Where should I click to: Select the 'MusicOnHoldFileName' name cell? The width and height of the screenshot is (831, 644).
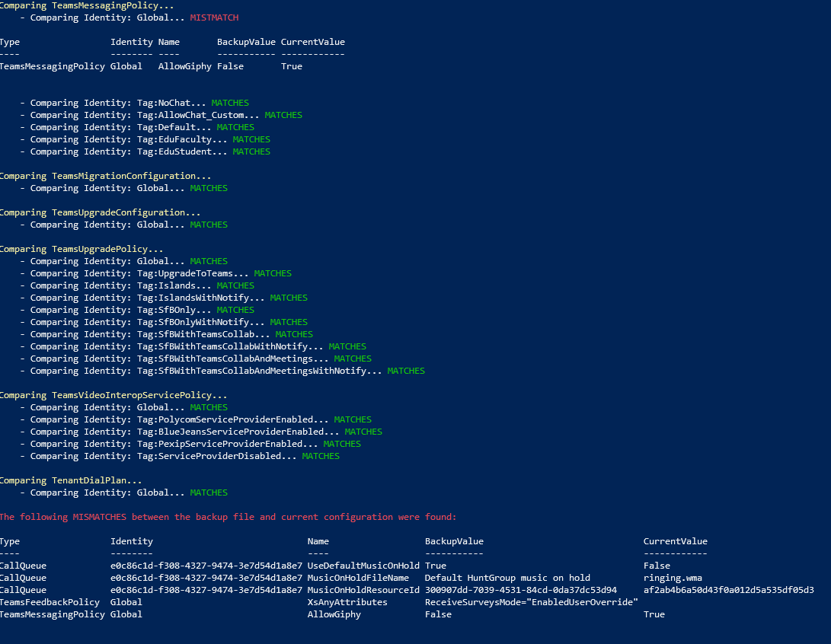pyautogui.click(x=358, y=578)
